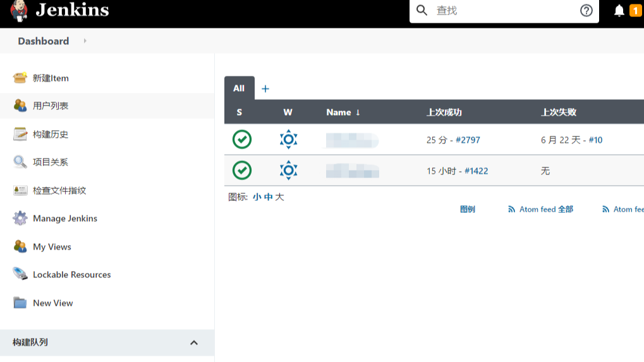Open the 项目关系 link
The height and width of the screenshot is (362, 644).
pyautogui.click(x=51, y=162)
